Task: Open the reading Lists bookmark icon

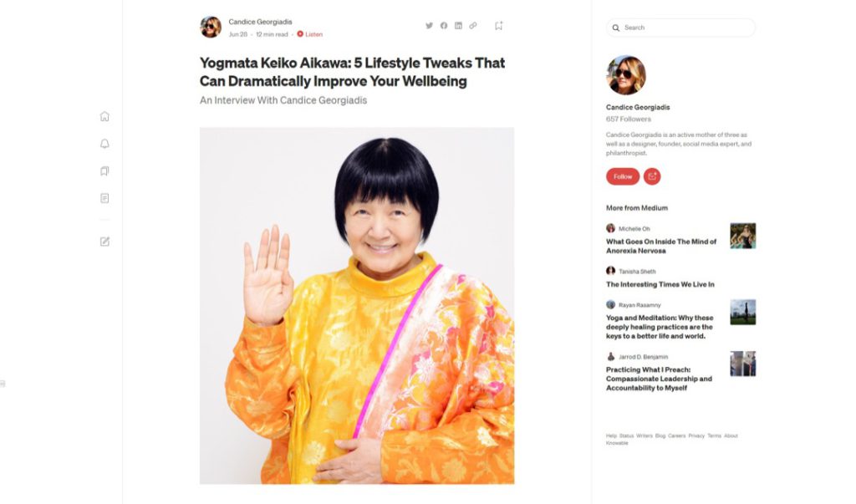Action: pos(104,171)
